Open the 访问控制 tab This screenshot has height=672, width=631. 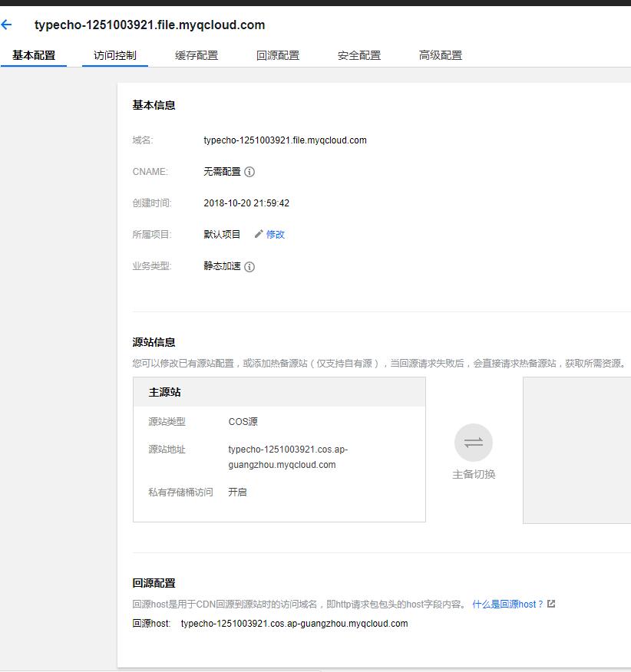coord(115,55)
